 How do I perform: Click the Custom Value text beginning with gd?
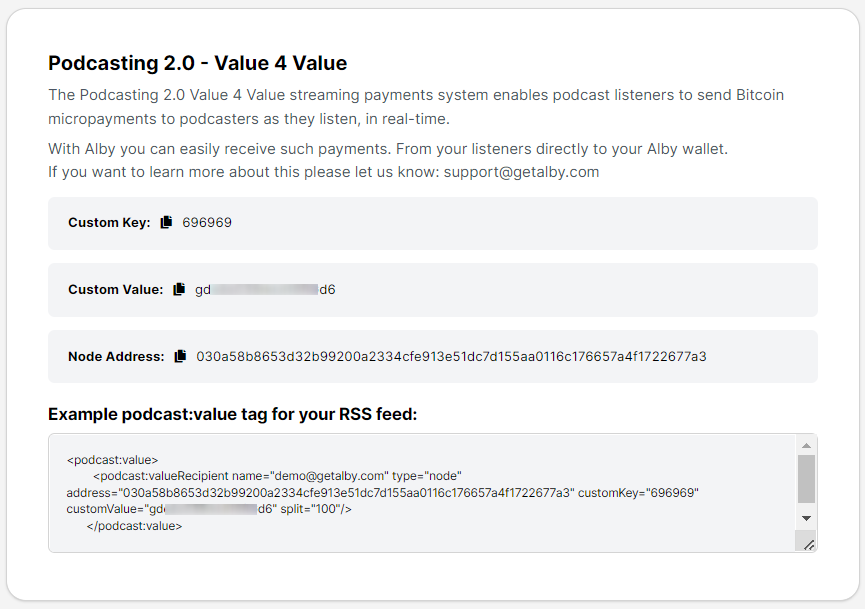[265, 290]
